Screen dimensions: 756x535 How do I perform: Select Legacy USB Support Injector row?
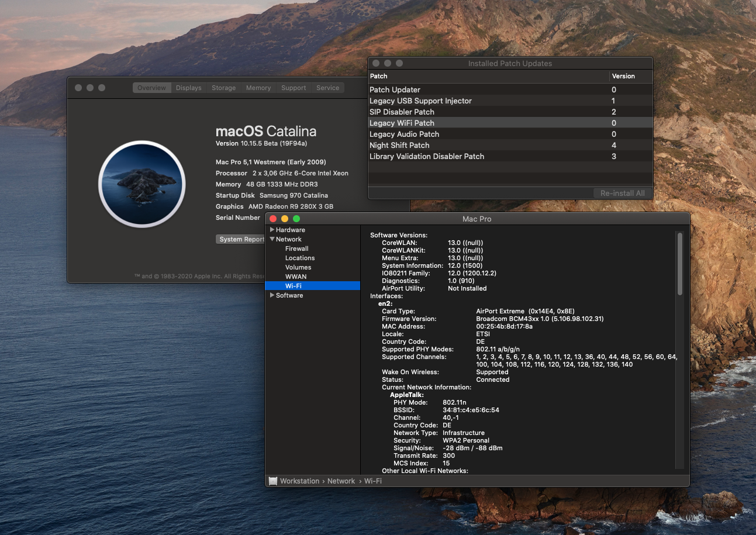click(510, 101)
